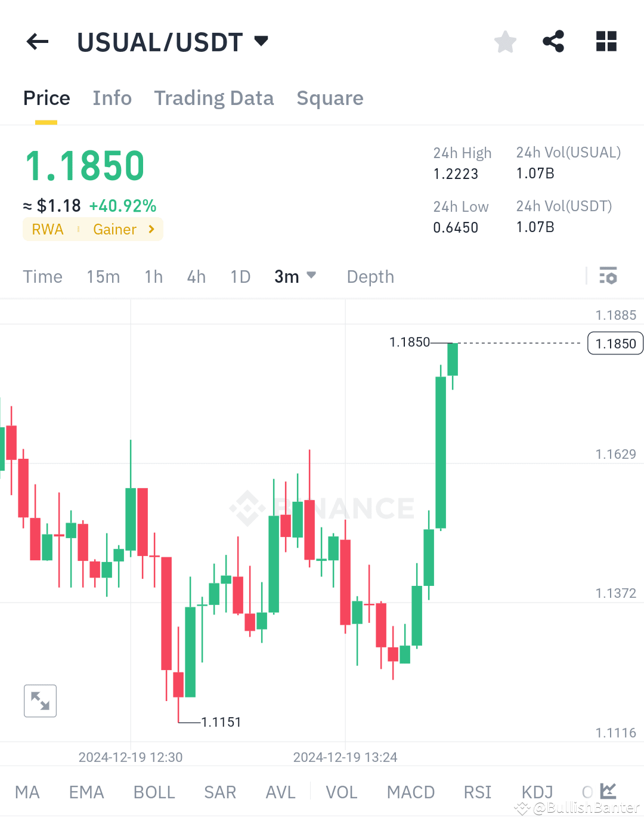Select the RSI indicator
Image resolution: width=644 pixels, height=821 pixels.
pyautogui.click(x=477, y=792)
